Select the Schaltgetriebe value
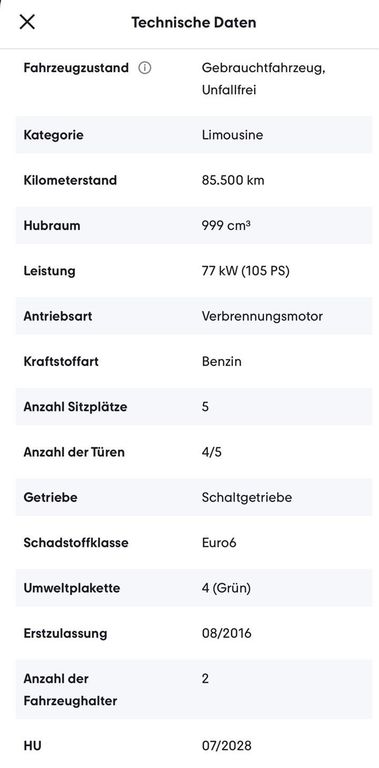The width and height of the screenshot is (379, 768). click(x=247, y=497)
